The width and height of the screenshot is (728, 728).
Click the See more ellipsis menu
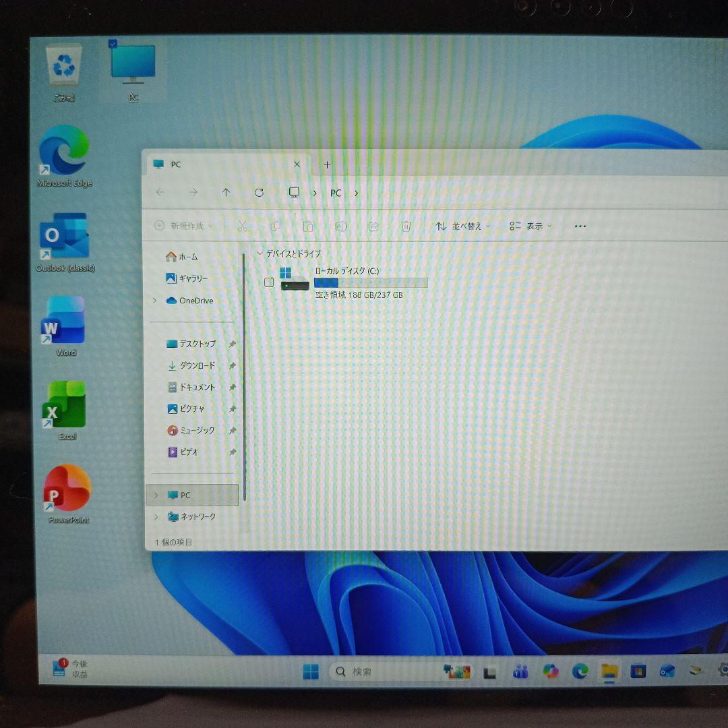point(580,226)
